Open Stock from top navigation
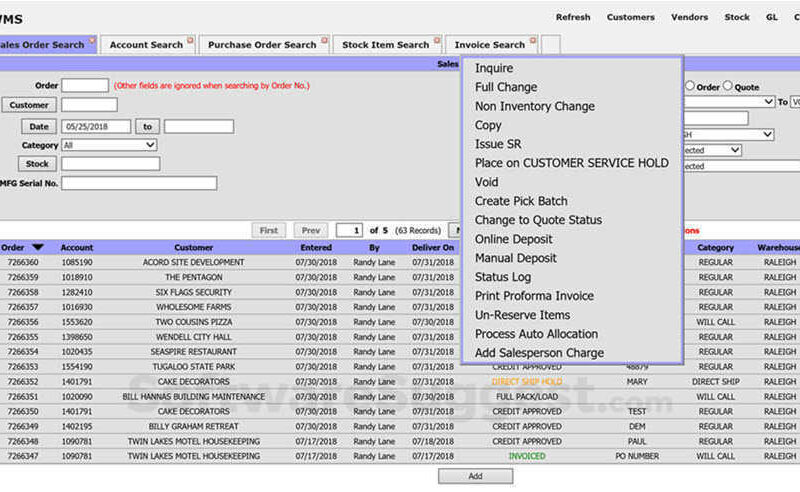Screen dimensions: 800x492 (737, 17)
